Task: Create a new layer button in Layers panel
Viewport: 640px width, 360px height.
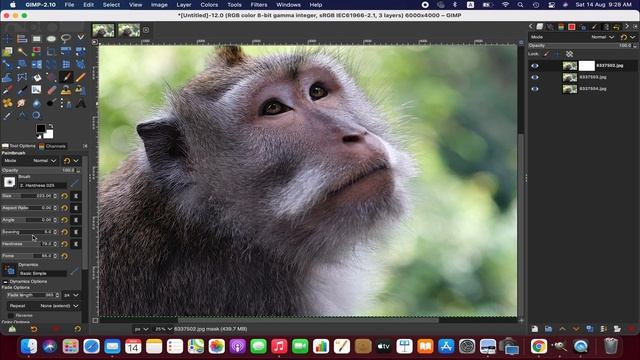Action: (x=535, y=329)
